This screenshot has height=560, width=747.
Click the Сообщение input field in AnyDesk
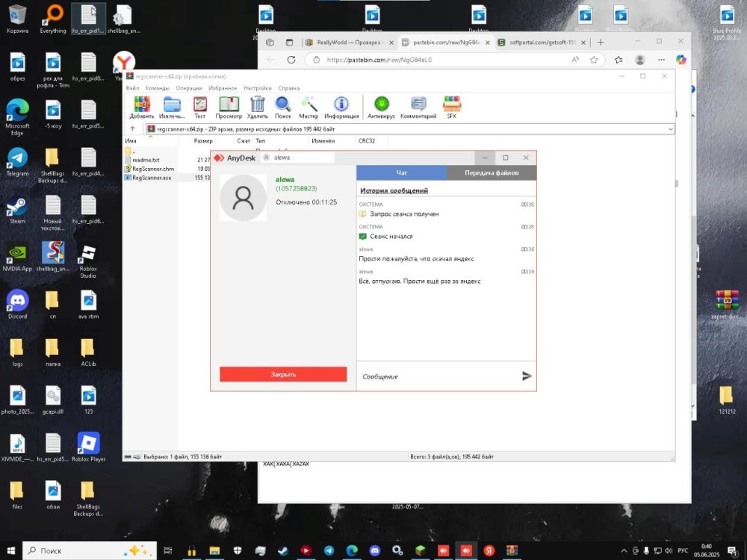pyautogui.click(x=438, y=376)
